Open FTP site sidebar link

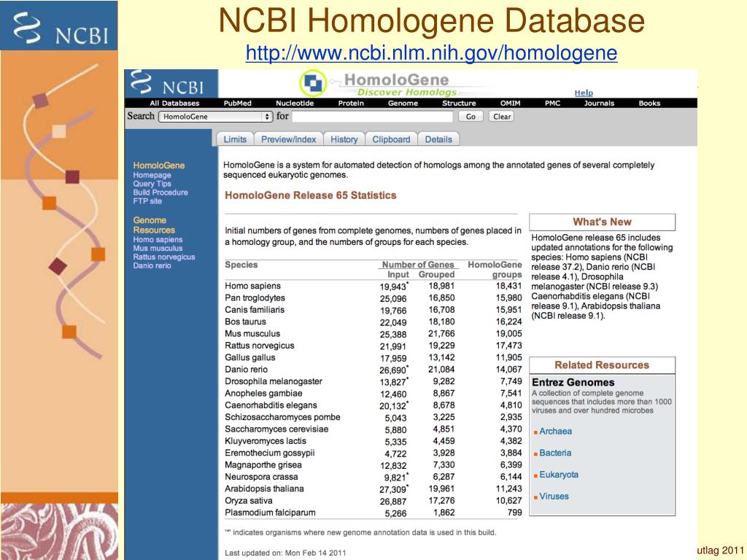click(x=147, y=201)
